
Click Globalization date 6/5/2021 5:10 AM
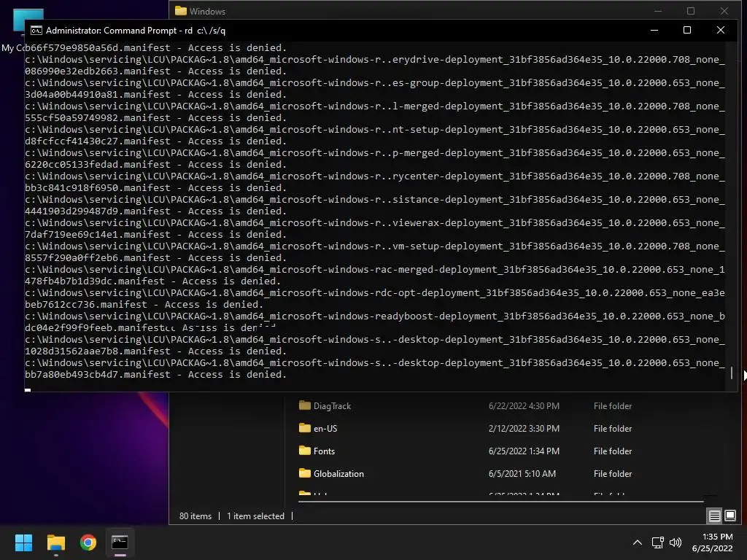pyautogui.click(x=522, y=474)
